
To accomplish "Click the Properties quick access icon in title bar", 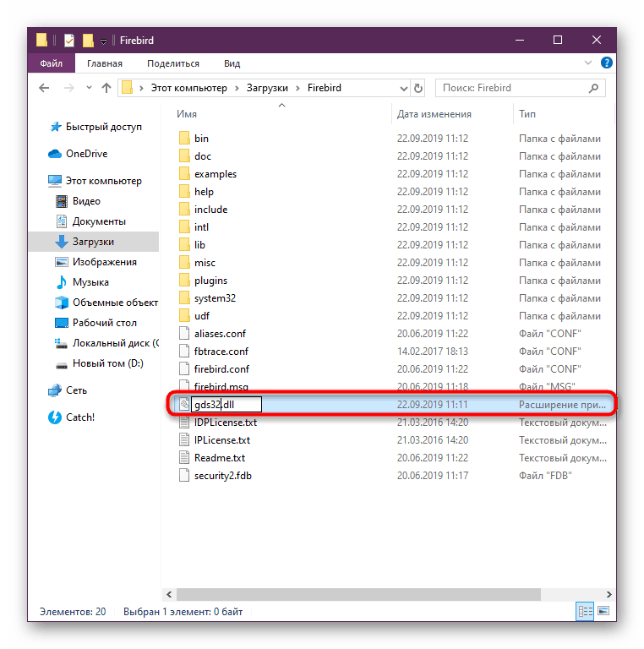I will click(x=69, y=41).
